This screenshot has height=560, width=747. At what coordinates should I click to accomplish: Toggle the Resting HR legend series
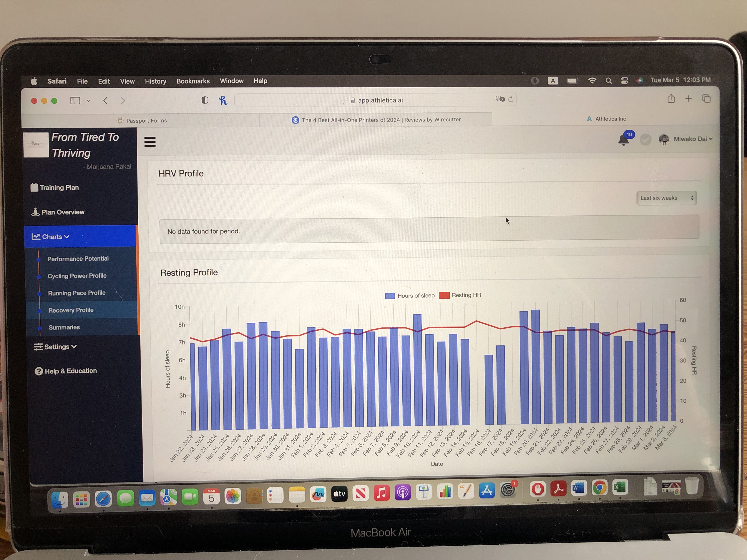(460, 295)
